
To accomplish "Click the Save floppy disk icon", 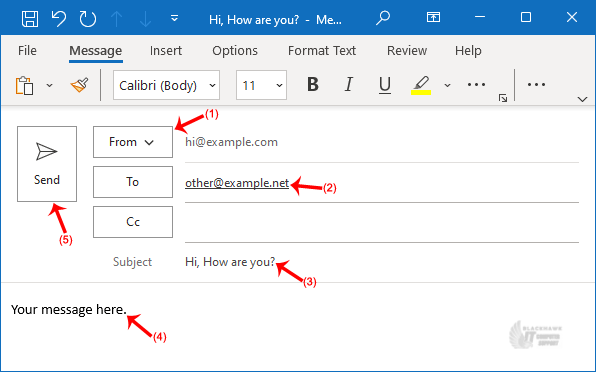I will (x=30, y=19).
